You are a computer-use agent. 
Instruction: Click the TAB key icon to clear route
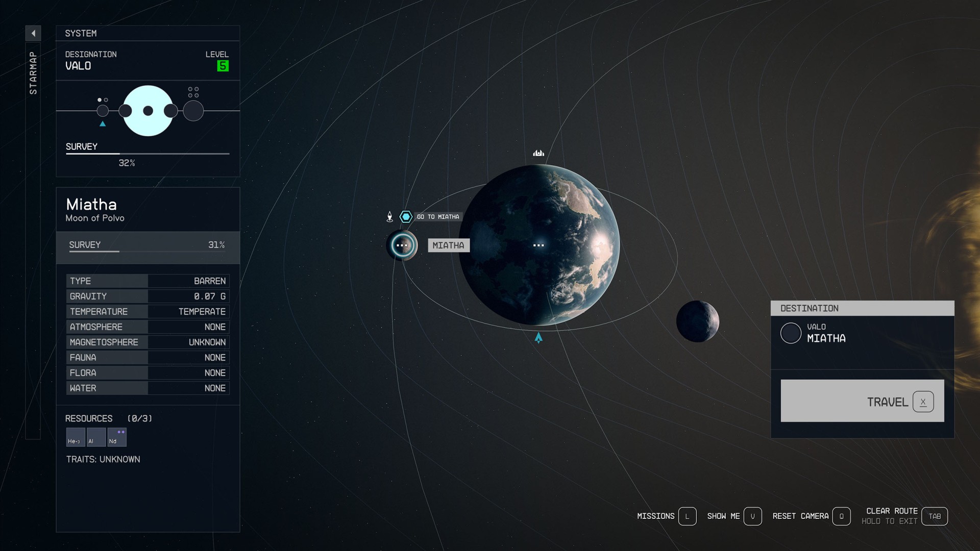pos(935,516)
